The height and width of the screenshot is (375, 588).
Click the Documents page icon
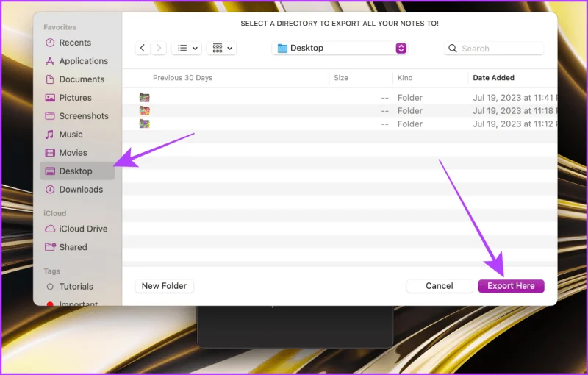point(50,79)
